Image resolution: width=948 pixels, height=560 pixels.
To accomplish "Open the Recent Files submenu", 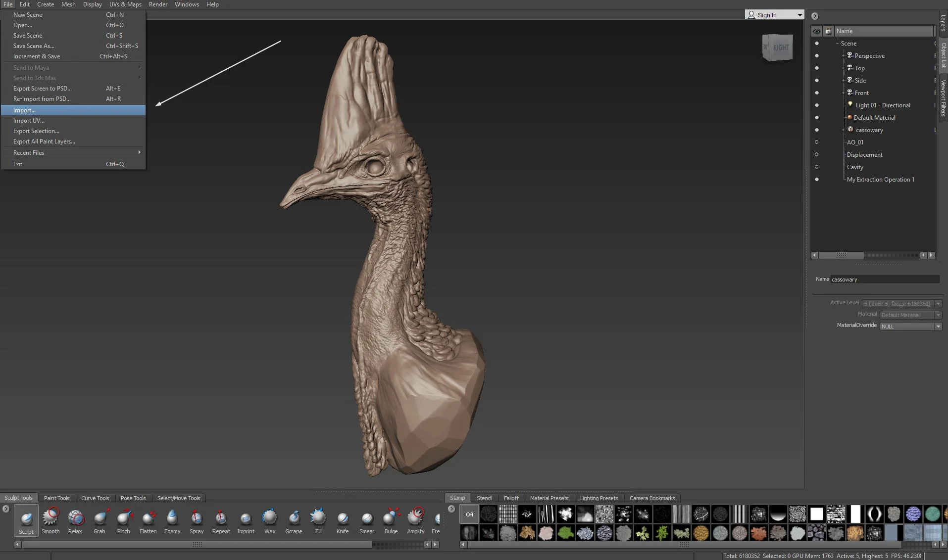I will pyautogui.click(x=29, y=153).
